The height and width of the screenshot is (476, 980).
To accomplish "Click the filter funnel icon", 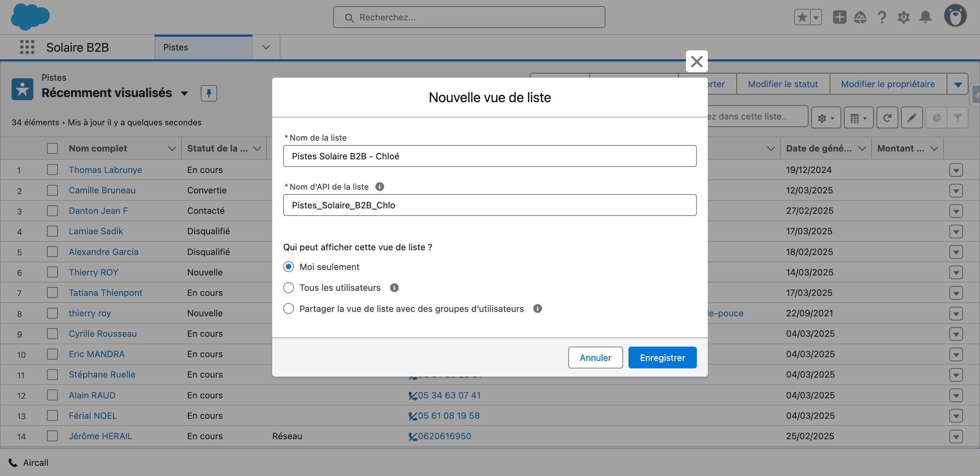I will point(957,118).
